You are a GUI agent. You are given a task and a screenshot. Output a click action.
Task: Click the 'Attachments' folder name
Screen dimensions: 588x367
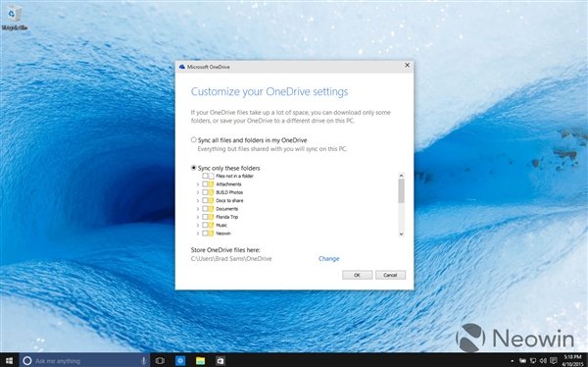[228, 184]
